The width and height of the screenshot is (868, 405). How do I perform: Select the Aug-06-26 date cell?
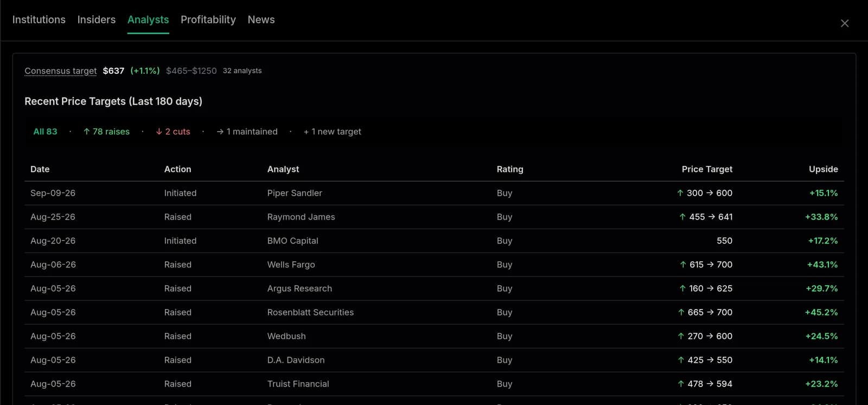[x=53, y=265]
